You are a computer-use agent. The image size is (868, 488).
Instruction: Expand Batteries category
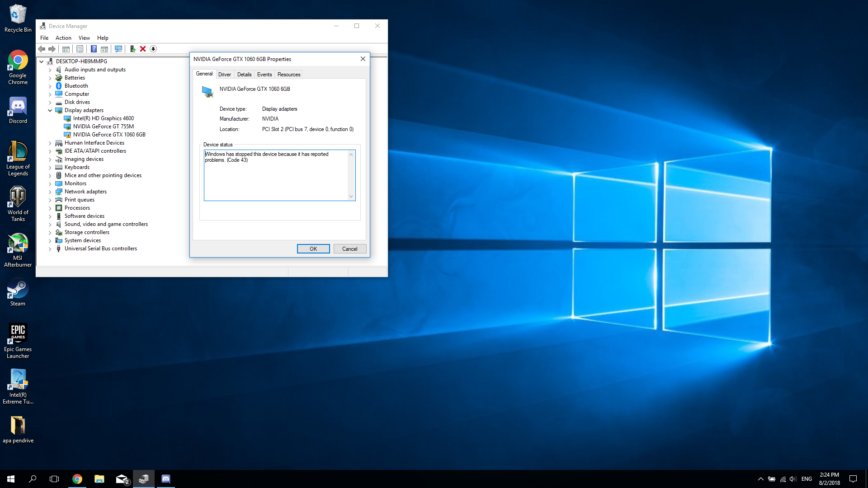click(50, 78)
